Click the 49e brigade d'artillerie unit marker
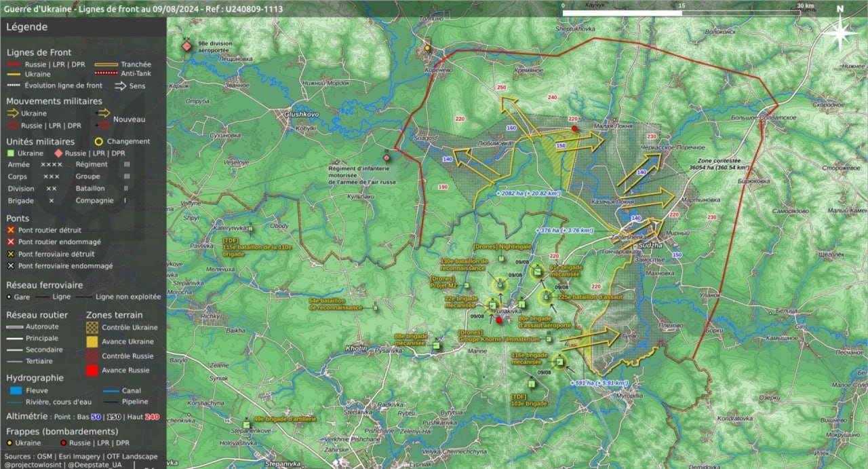 (247, 426)
